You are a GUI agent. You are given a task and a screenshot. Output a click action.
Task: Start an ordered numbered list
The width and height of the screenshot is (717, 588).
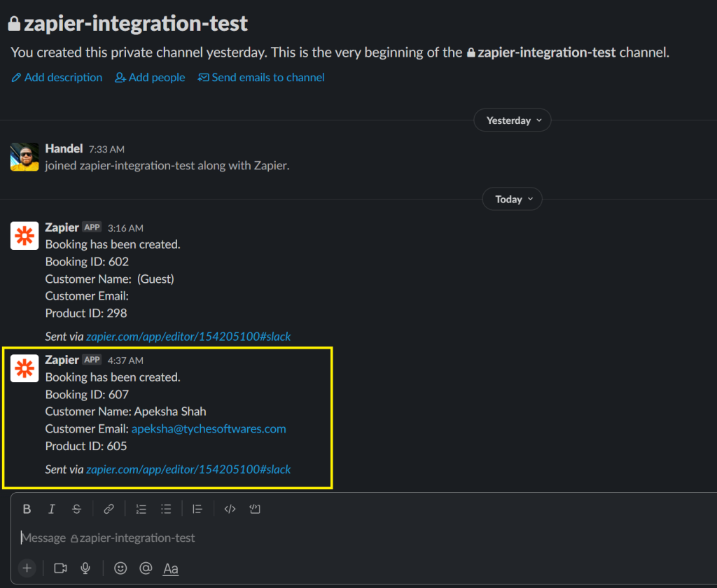pyautogui.click(x=141, y=509)
